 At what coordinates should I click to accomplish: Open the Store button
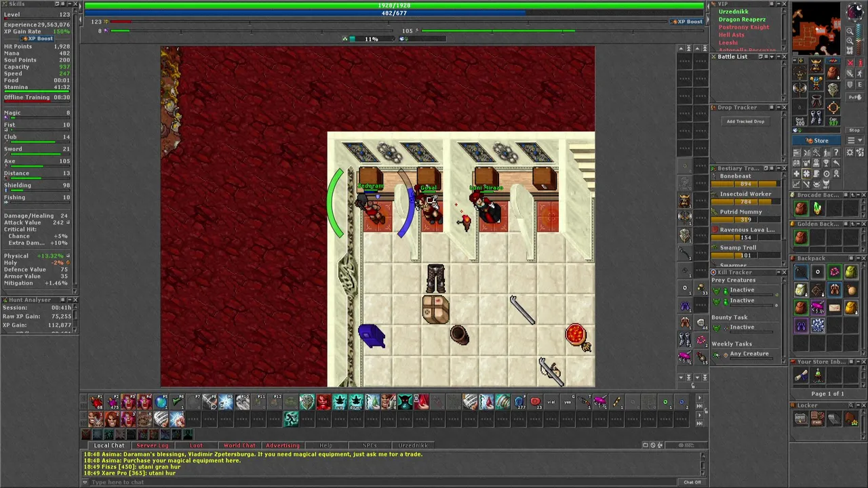[x=816, y=140]
